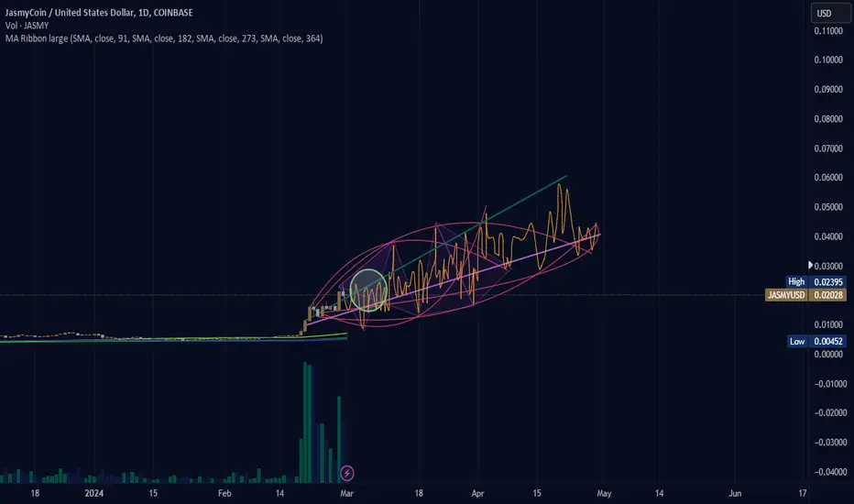This screenshot has width=854, height=504.
Task: Click the tallest green volume bar
Action: click(305, 422)
